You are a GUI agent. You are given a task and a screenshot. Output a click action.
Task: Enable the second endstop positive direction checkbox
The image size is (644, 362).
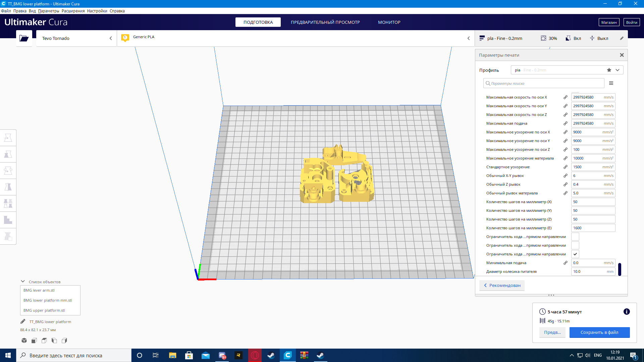[575, 245]
